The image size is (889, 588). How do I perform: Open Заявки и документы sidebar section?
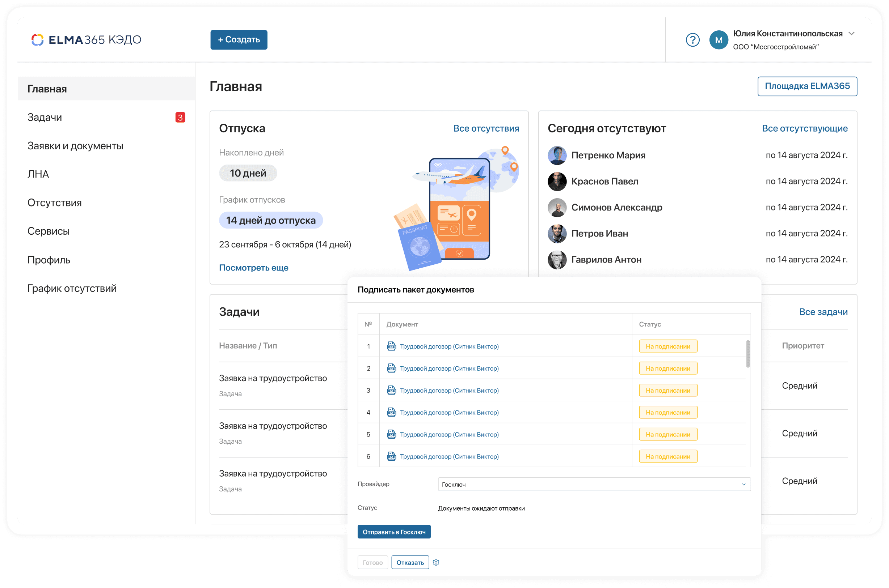point(75,146)
